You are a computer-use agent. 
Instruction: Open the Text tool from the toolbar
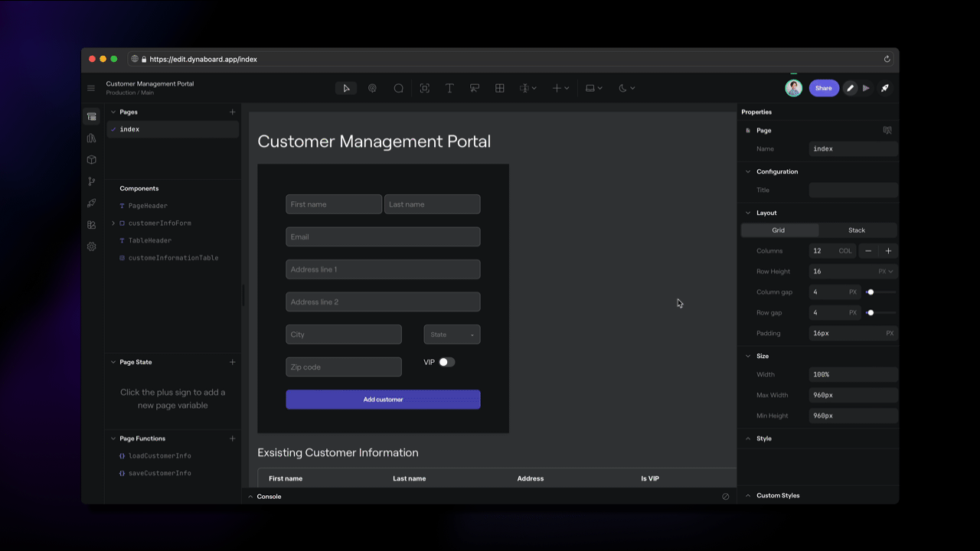click(449, 88)
